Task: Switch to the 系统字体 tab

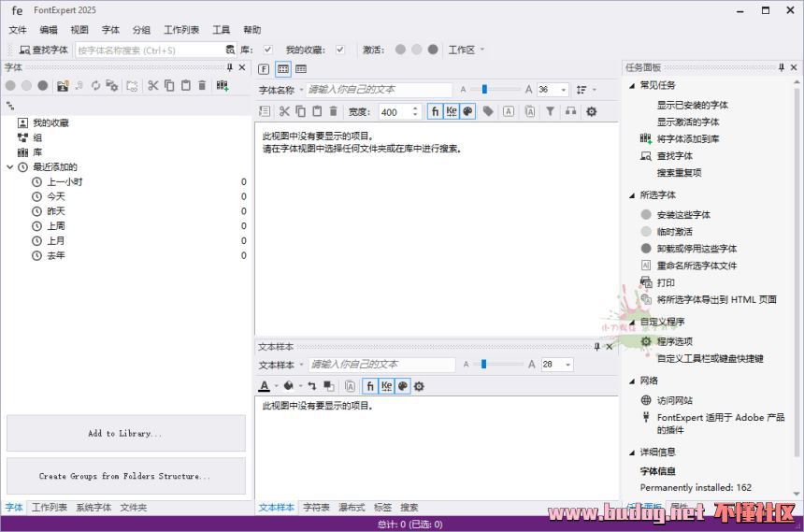Action: [x=93, y=508]
